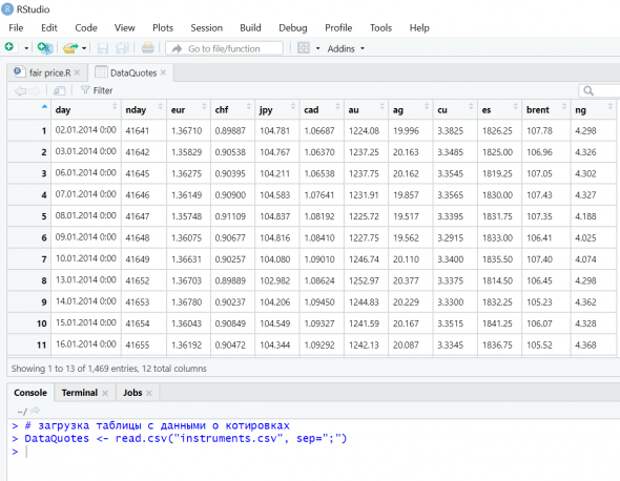Click the back navigation arrow in viewer
The height and width of the screenshot is (481, 620).
point(21,91)
